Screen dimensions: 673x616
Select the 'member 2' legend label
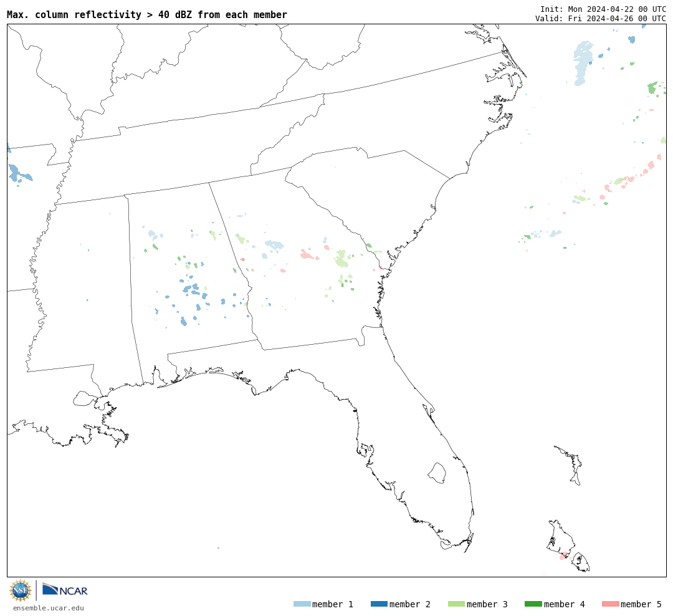[410, 604]
